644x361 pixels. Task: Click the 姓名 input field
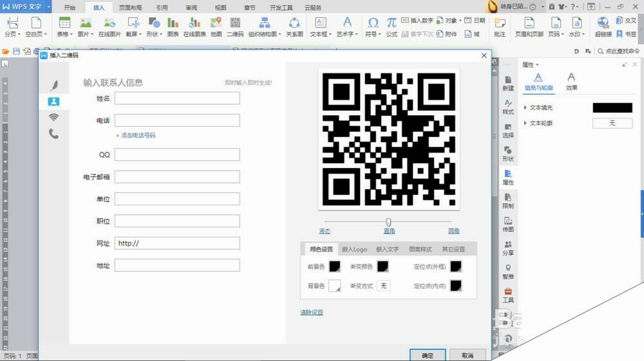point(177,98)
